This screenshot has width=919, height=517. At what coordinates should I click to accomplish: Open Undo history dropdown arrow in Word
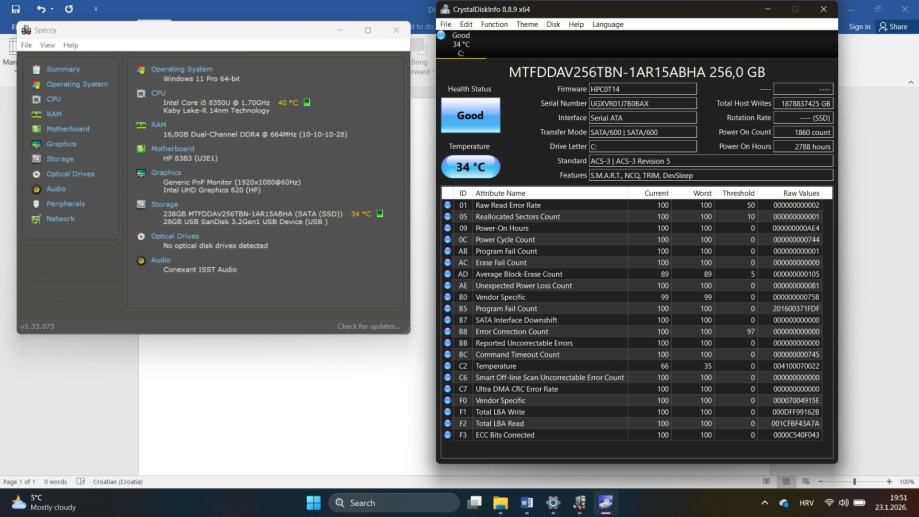[52, 9]
